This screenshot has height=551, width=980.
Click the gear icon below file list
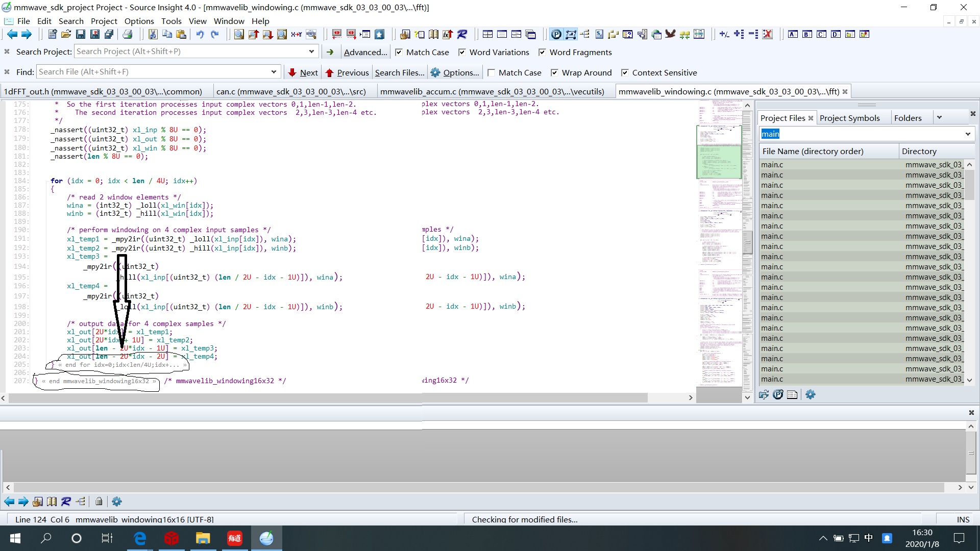(x=810, y=394)
